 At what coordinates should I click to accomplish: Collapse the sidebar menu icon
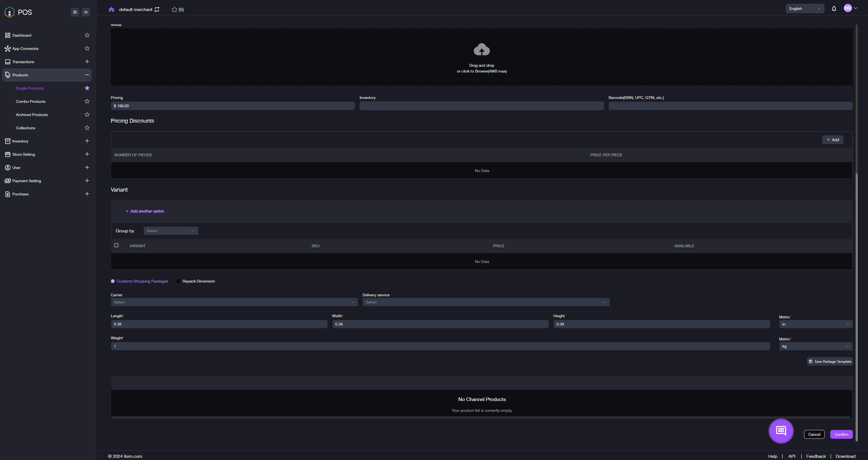[86, 12]
